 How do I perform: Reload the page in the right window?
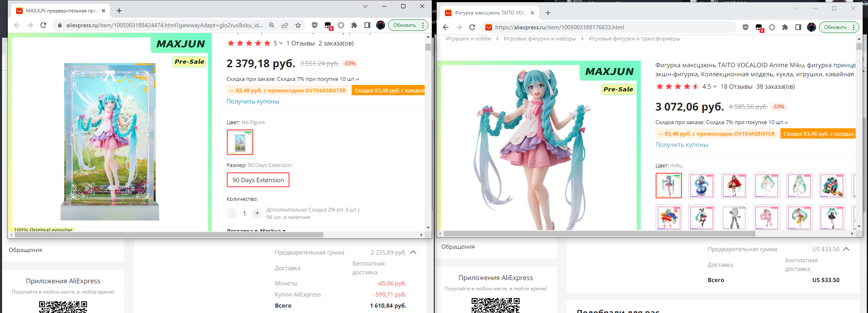click(472, 27)
